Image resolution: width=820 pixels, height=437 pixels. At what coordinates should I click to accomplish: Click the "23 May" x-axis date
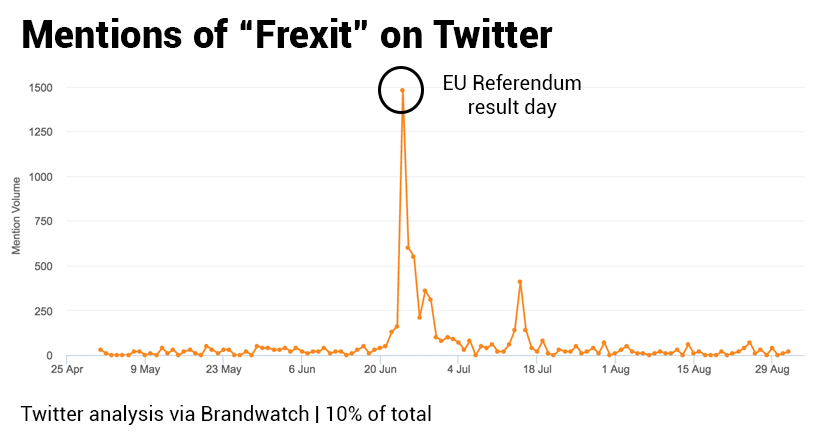[x=224, y=370]
